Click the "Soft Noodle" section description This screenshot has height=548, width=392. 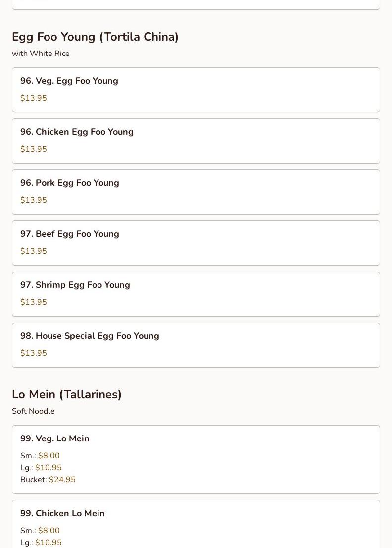point(33,411)
